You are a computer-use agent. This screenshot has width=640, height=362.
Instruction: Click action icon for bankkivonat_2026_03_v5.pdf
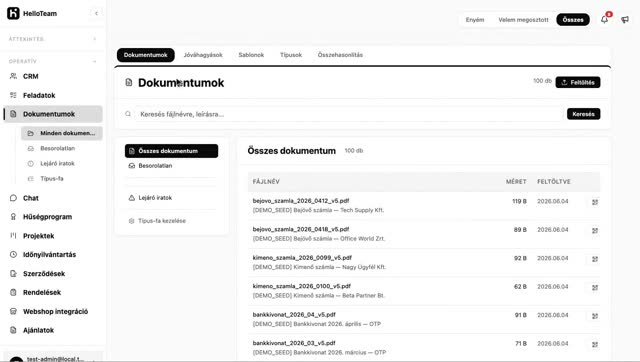(x=595, y=344)
